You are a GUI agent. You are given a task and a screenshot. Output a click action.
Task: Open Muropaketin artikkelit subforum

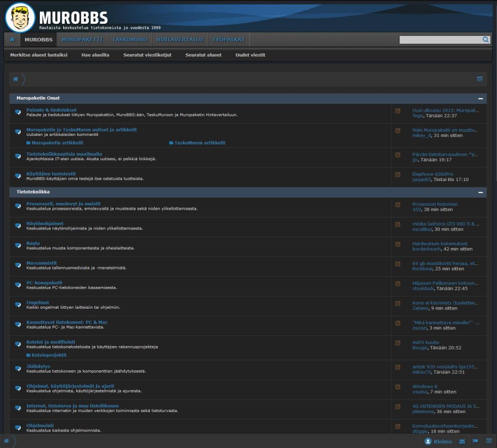(57, 143)
